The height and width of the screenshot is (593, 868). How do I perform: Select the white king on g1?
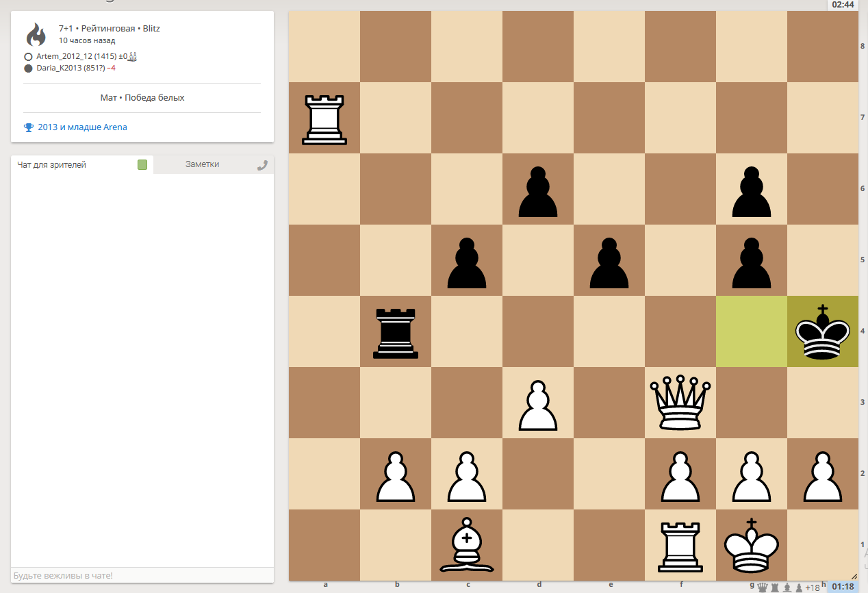pos(752,545)
